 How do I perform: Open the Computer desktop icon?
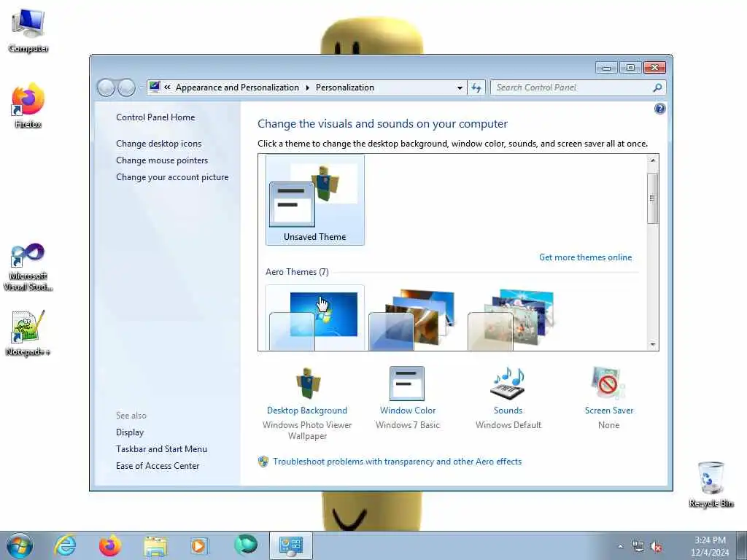coord(28,31)
